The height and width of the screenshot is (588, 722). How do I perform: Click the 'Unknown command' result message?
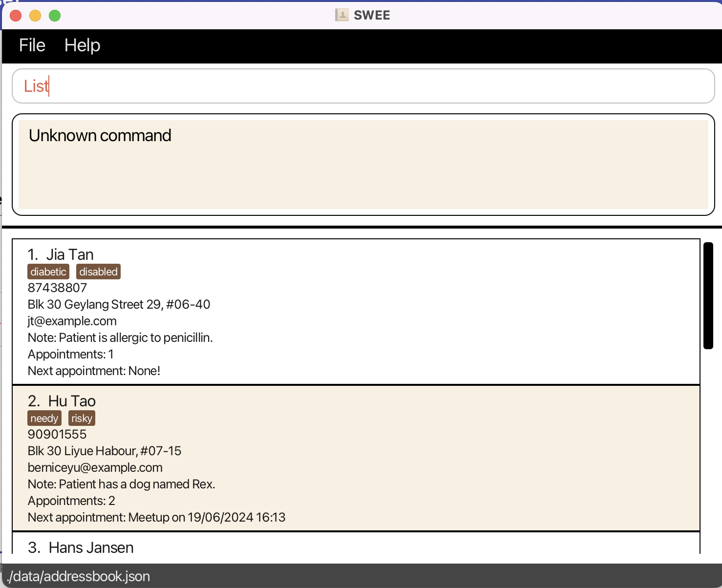(100, 135)
